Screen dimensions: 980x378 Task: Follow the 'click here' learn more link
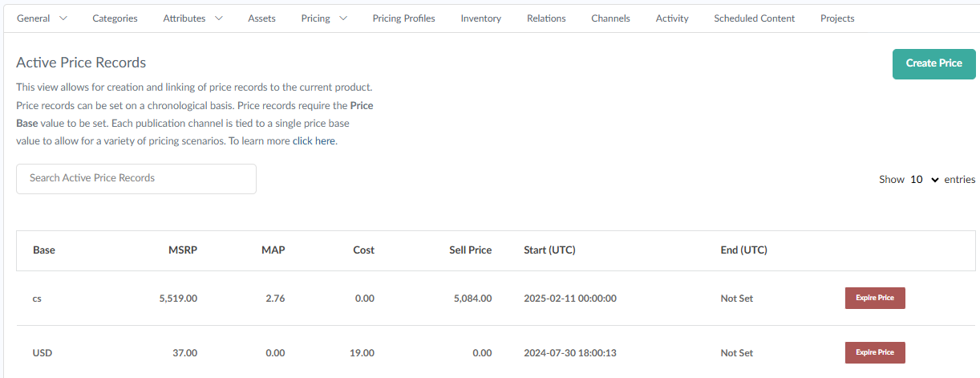coord(314,141)
